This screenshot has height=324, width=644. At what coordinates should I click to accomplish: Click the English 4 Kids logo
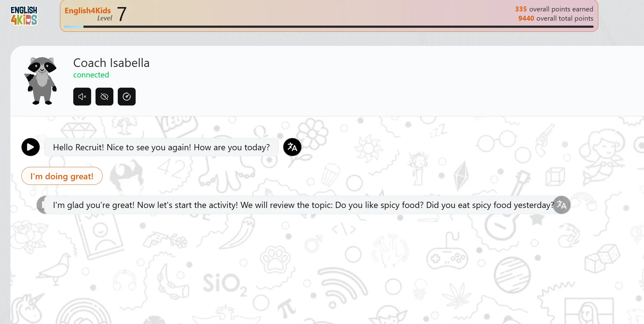24,15
